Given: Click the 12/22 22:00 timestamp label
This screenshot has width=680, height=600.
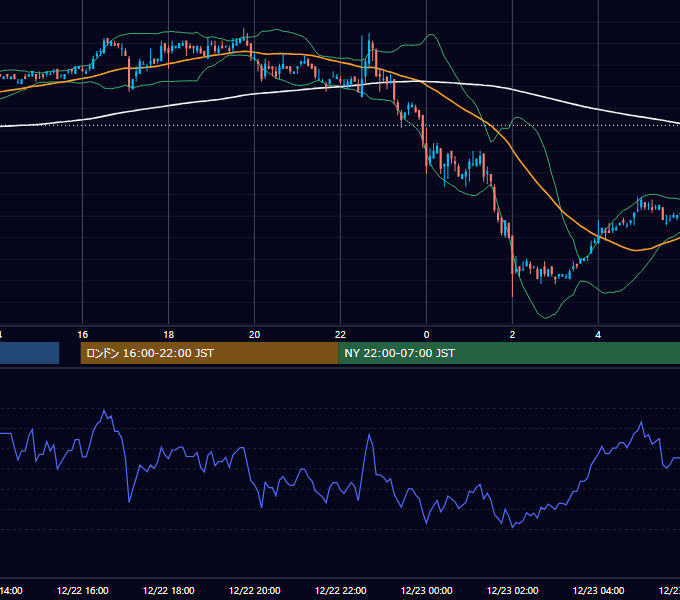Looking at the screenshot, I should (340, 590).
